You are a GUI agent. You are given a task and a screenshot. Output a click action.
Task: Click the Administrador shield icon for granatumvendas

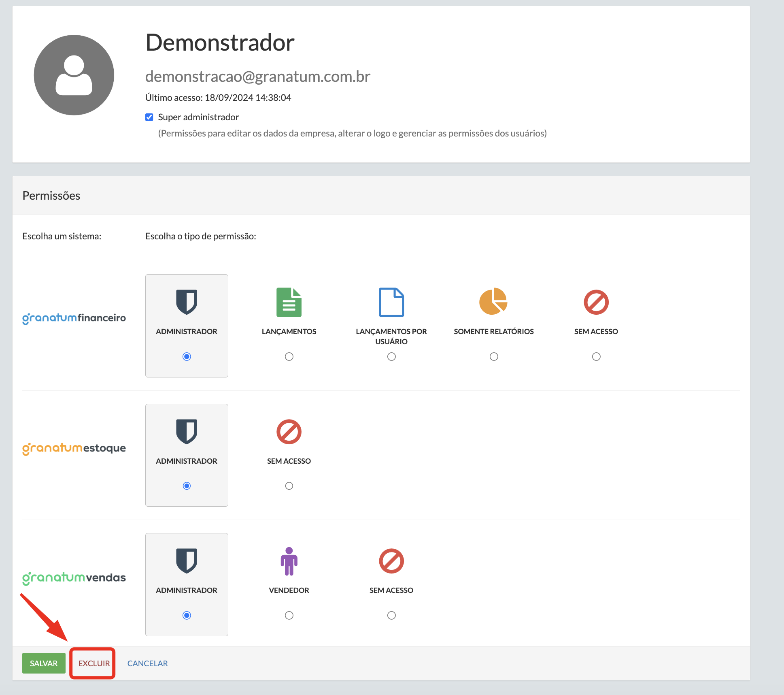(x=187, y=561)
